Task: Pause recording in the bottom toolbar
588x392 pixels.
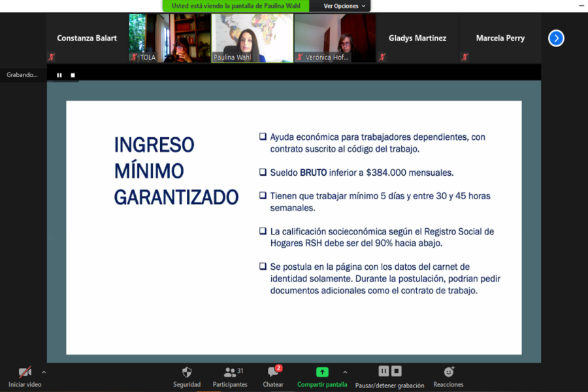Action: click(384, 371)
